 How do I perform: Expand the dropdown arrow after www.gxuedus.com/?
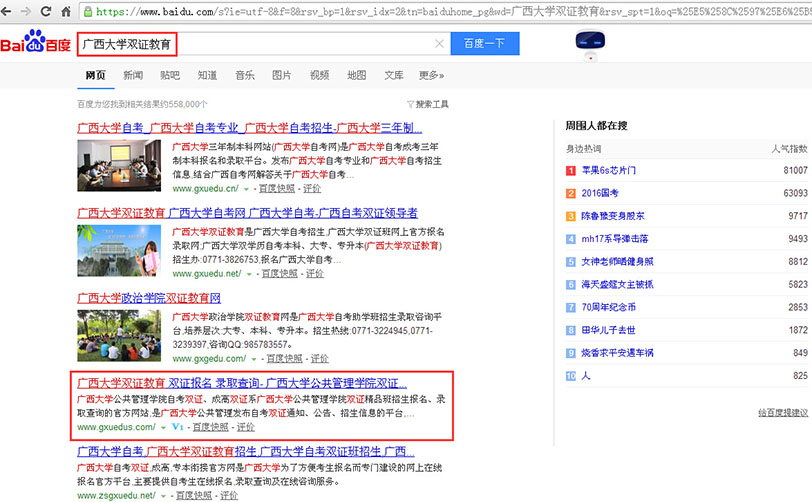tap(163, 427)
